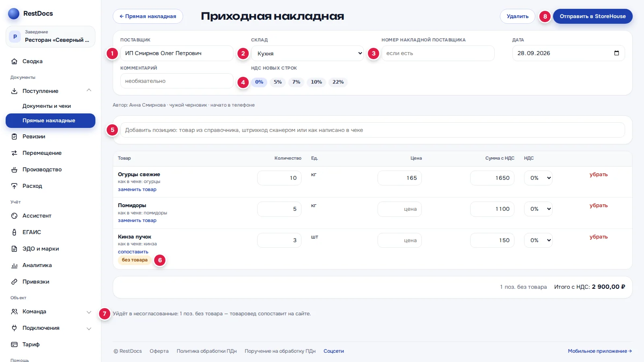The height and width of the screenshot is (362, 644).
Task: Open Политика обработки ПДн link
Action: pyautogui.click(x=206, y=351)
